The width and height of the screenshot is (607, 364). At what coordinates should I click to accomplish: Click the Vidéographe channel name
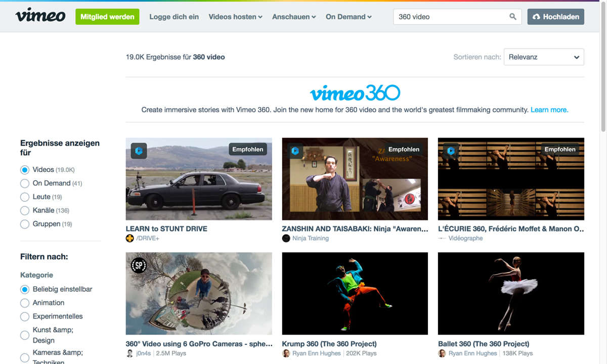466,238
